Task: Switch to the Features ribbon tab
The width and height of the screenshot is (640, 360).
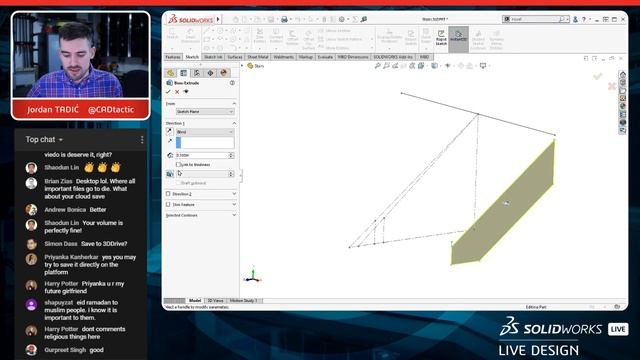Action: [173, 57]
